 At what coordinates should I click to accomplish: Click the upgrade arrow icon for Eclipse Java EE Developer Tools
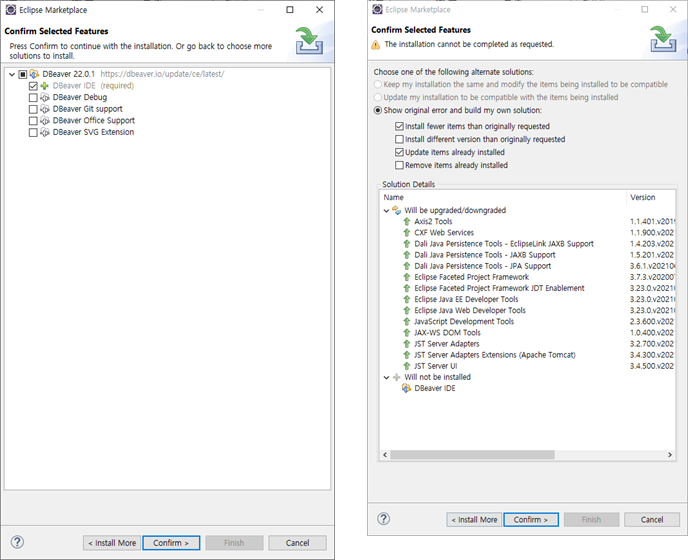407,299
